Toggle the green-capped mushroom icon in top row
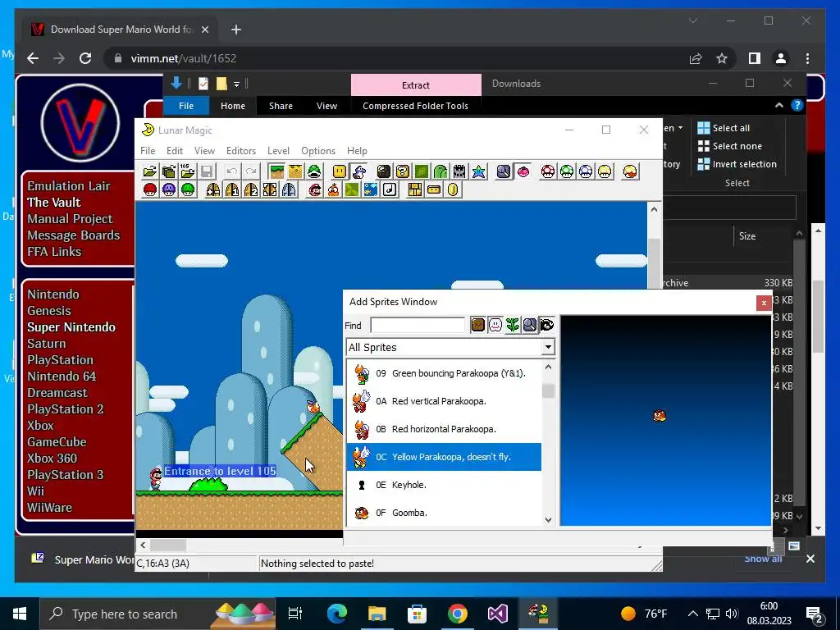 click(x=567, y=171)
